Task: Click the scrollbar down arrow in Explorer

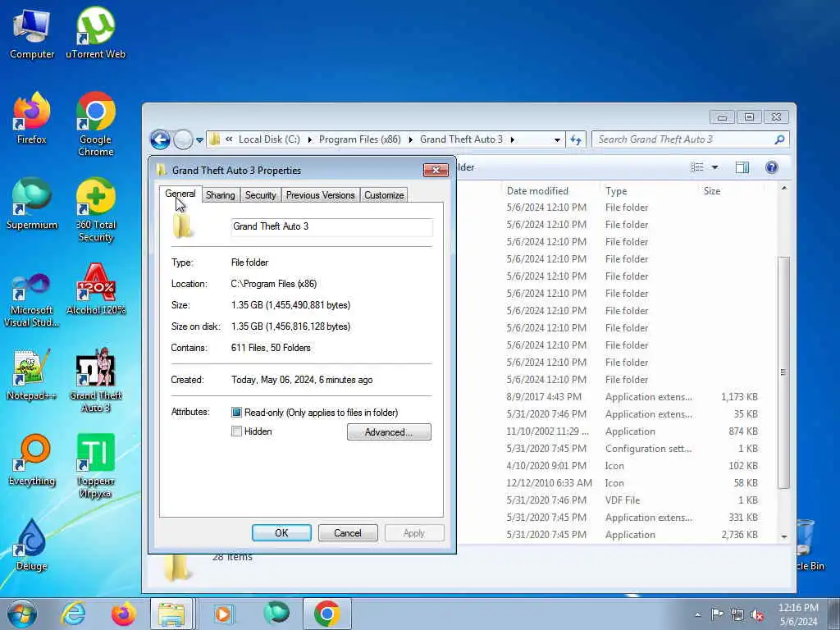Action: pyautogui.click(x=783, y=536)
